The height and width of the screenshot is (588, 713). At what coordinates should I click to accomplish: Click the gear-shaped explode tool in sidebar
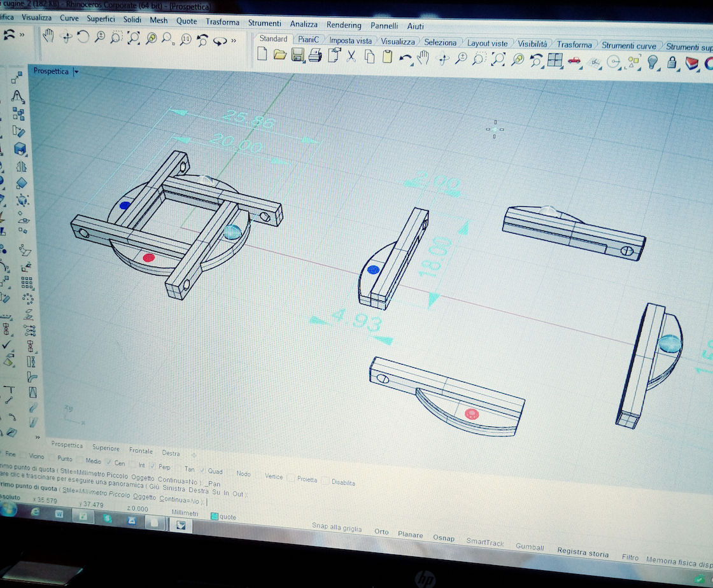[22, 200]
